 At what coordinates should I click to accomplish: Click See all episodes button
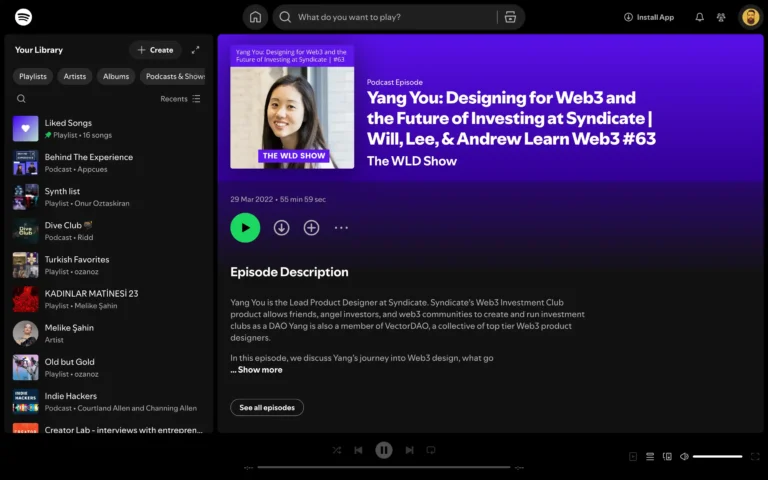point(267,408)
